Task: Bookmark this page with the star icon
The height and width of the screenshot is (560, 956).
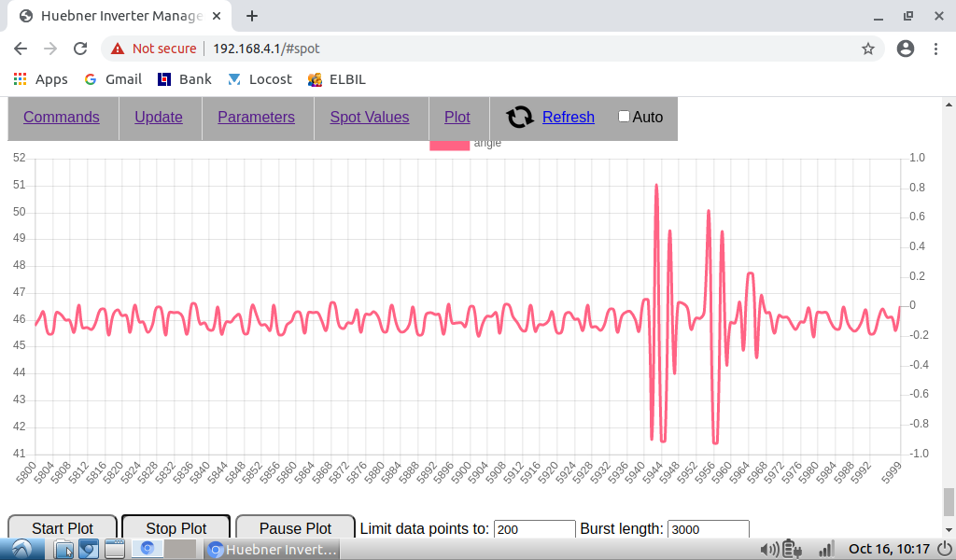Action: click(867, 49)
